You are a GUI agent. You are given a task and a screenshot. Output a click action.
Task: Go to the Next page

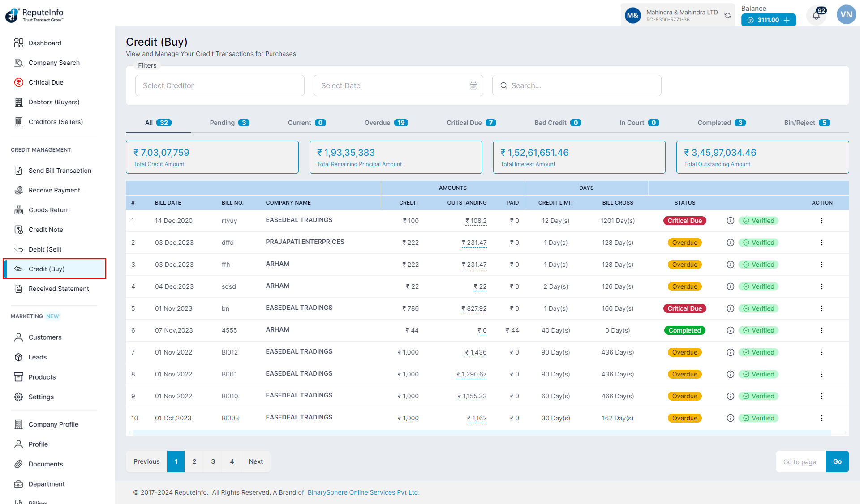click(x=256, y=461)
